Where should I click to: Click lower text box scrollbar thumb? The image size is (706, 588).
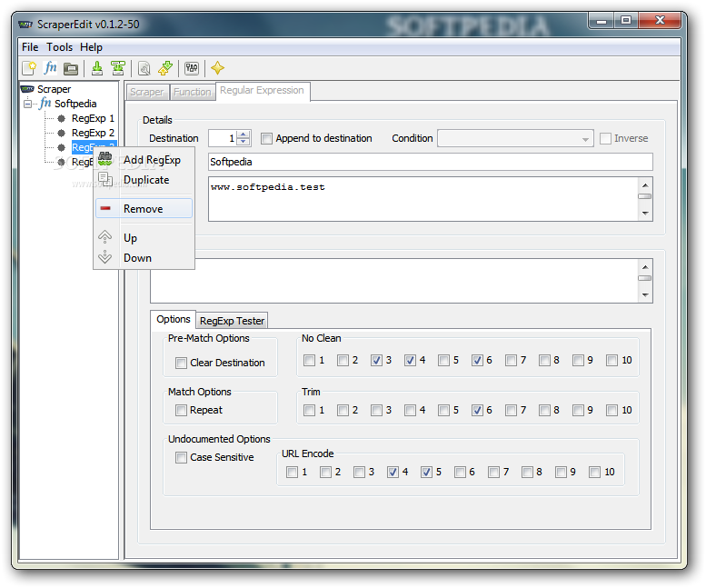pos(645,278)
